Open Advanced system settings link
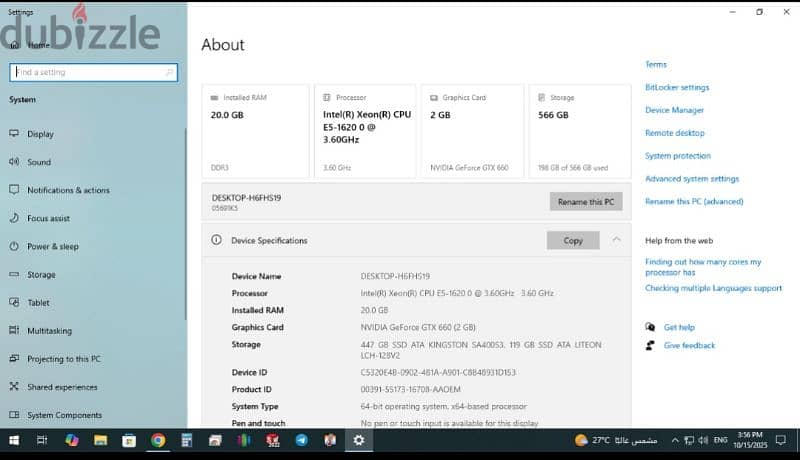800x460 pixels. [x=692, y=178]
